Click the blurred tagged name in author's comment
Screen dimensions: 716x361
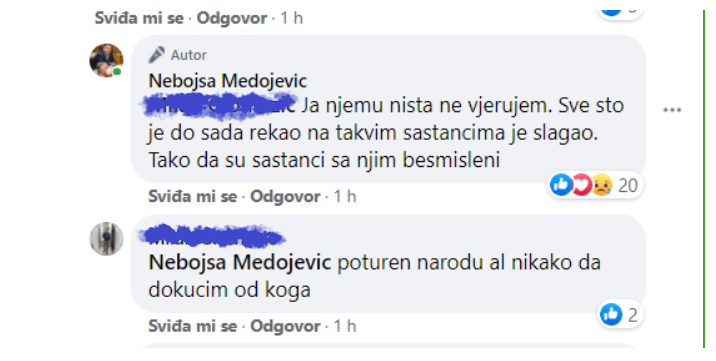(221, 106)
